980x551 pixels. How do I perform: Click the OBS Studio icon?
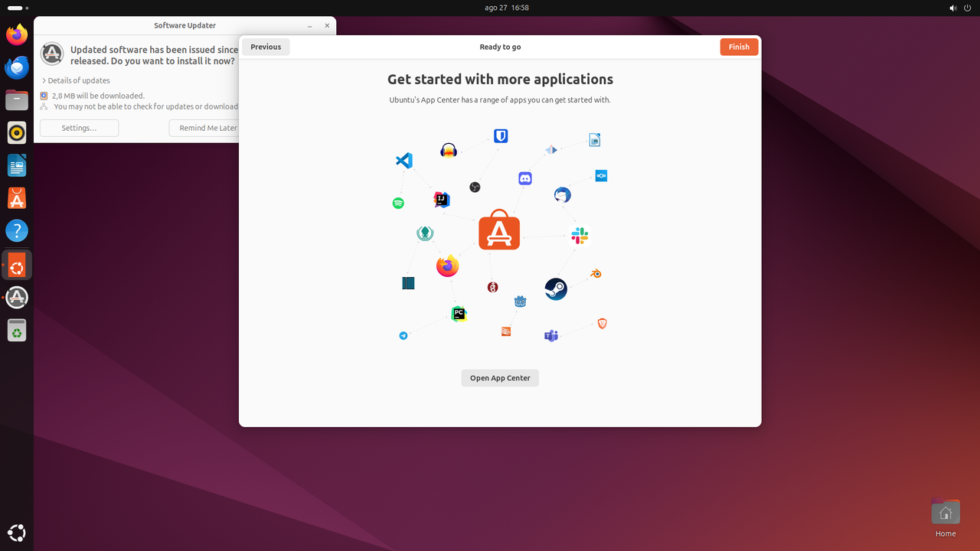click(475, 187)
